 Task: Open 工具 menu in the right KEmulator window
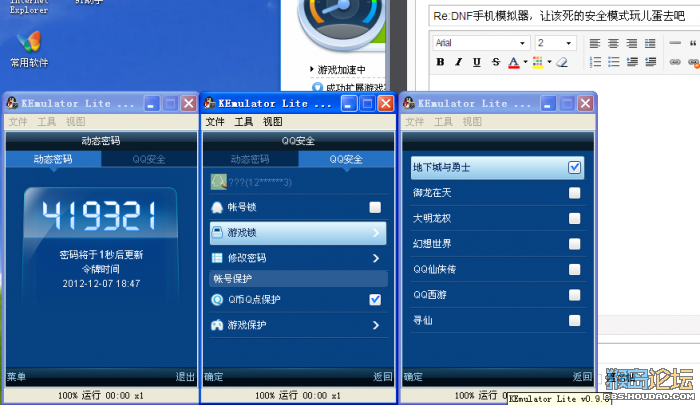pos(443,121)
